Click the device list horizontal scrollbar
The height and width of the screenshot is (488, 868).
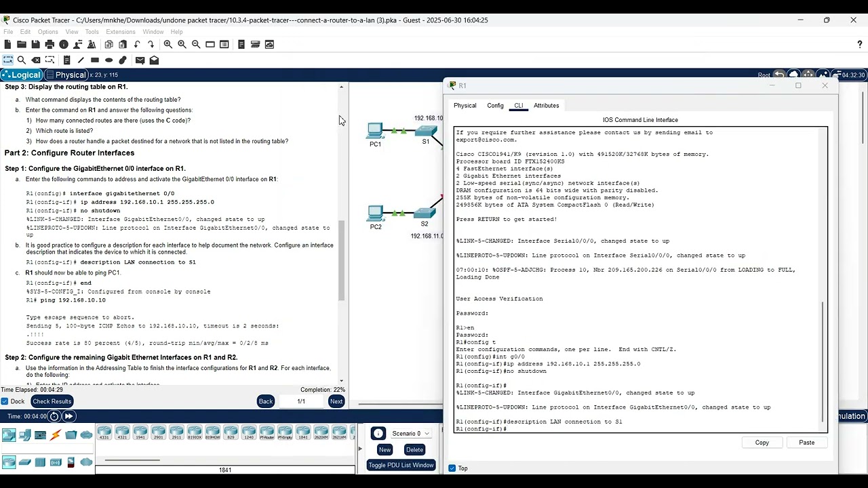click(132, 460)
